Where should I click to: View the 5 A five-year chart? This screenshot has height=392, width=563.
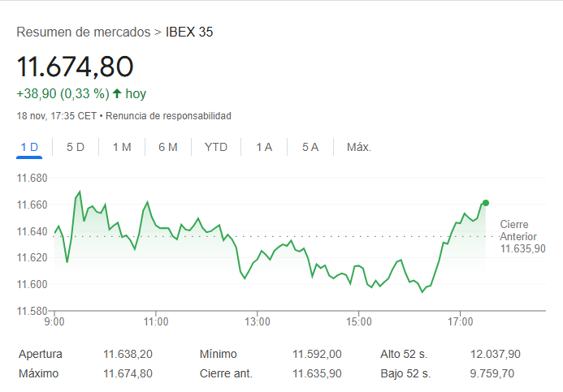310,147
